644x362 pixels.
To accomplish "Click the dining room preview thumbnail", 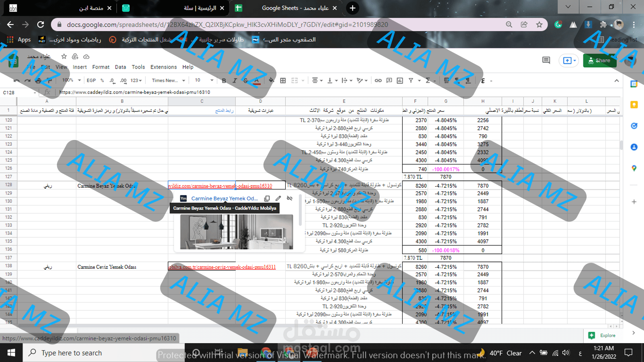I will coord(236,232).
